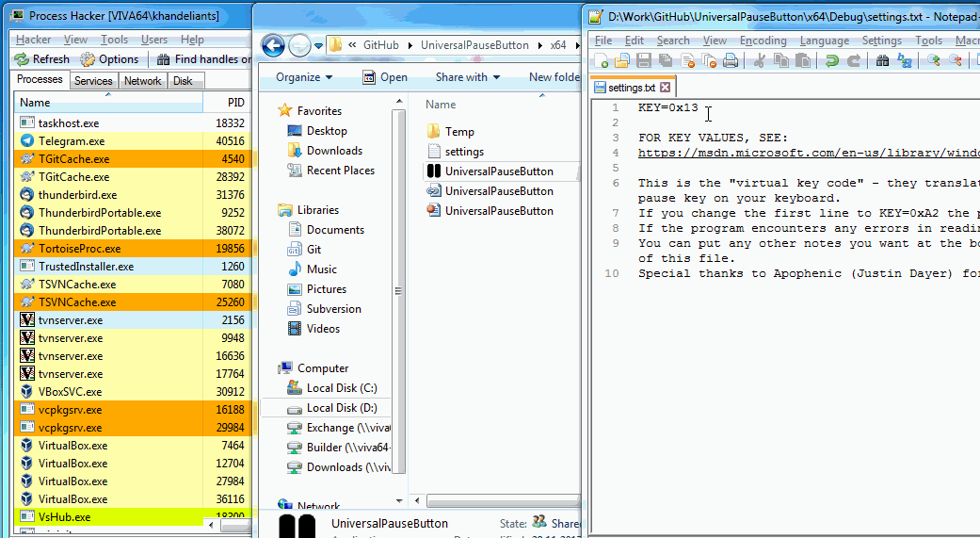This screenshot has height=538, width=980.
Task: Open Options in Process Hacker toolbar
Action: click(109, 58)
